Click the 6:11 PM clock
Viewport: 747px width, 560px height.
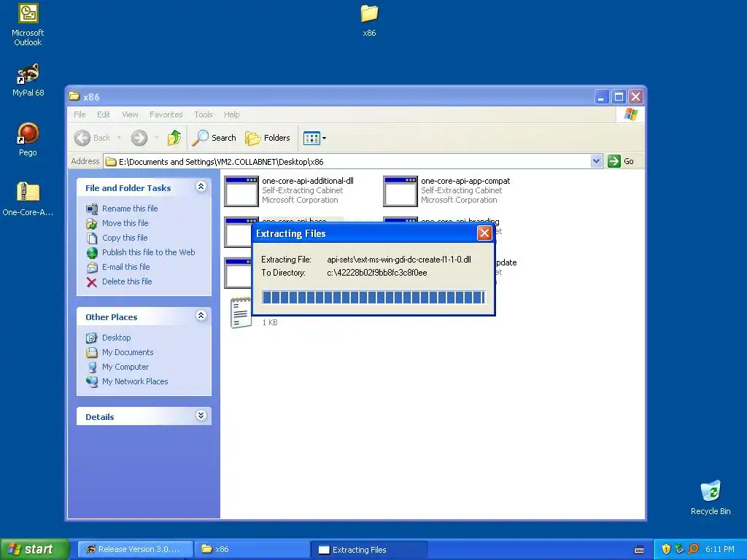click(x=720, y=550)
